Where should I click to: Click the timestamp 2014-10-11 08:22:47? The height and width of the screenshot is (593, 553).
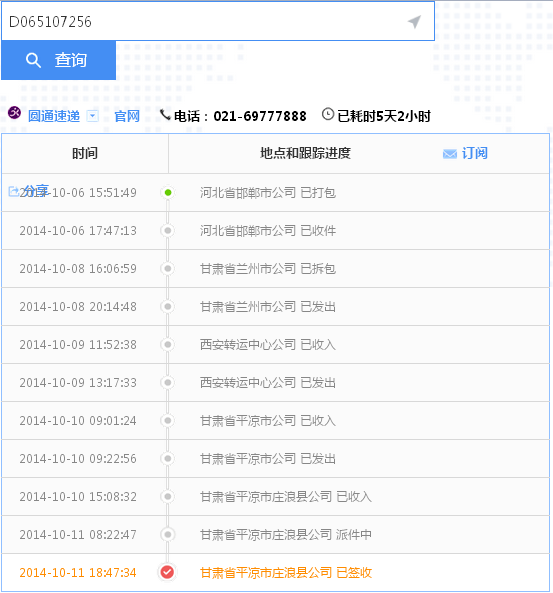tap(78, 535)
